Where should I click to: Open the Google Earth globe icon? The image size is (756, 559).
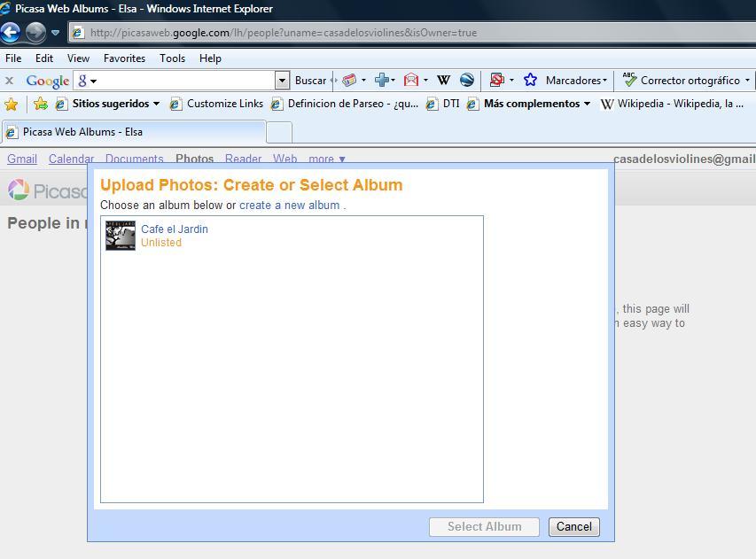click(x=467, y=80)
